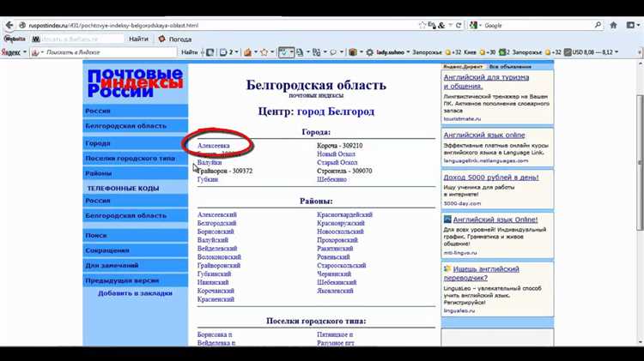Click the Почтовые индексы России logo
Image resolution: width=644 pixels, height=361 pixels.
click(x=135, y=83)
